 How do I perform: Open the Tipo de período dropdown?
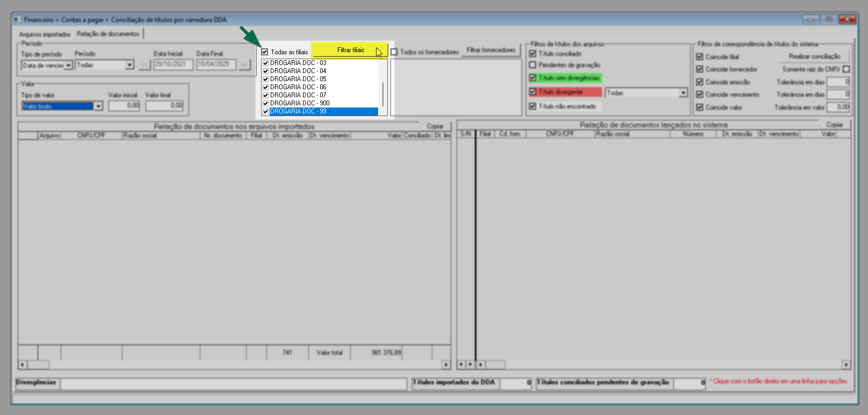click(x=69, y=65)
